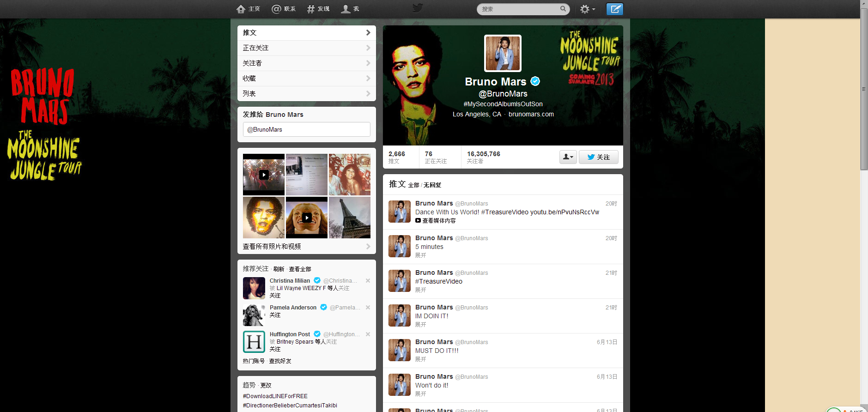Dismiss the Pamela Anderson suggestion
The image size is (868, 412).
point(368,308)
